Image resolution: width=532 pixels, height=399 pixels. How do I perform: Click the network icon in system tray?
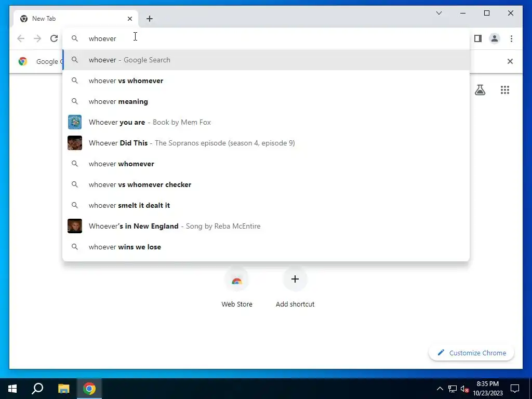(x=453, y=389)
